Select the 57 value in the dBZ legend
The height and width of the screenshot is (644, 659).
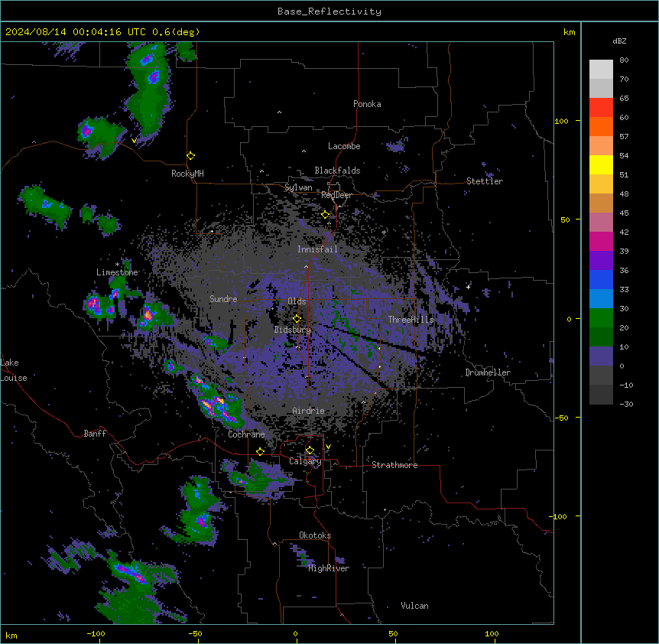[x=624, y=137]
